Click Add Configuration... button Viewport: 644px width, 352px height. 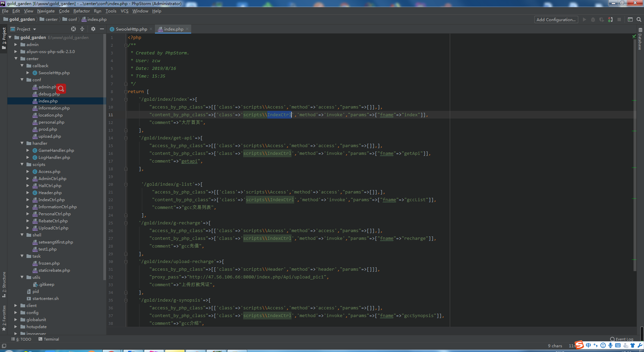556,19
